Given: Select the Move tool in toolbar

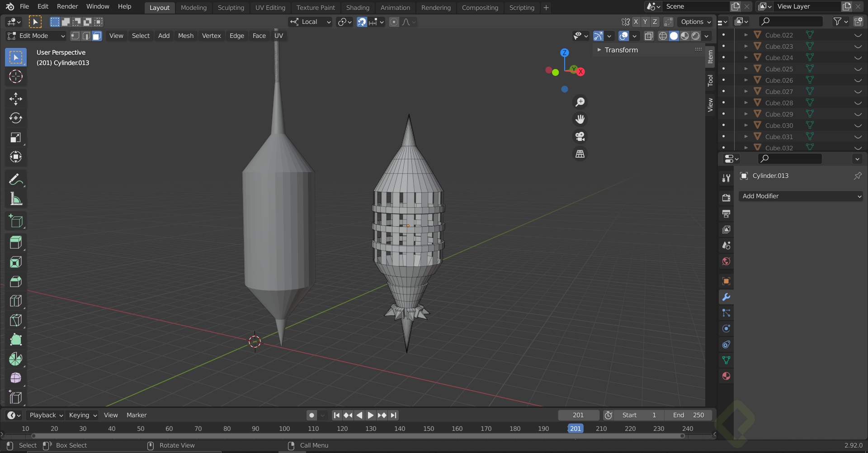Looking at the screenshot, I should [16, 99].
